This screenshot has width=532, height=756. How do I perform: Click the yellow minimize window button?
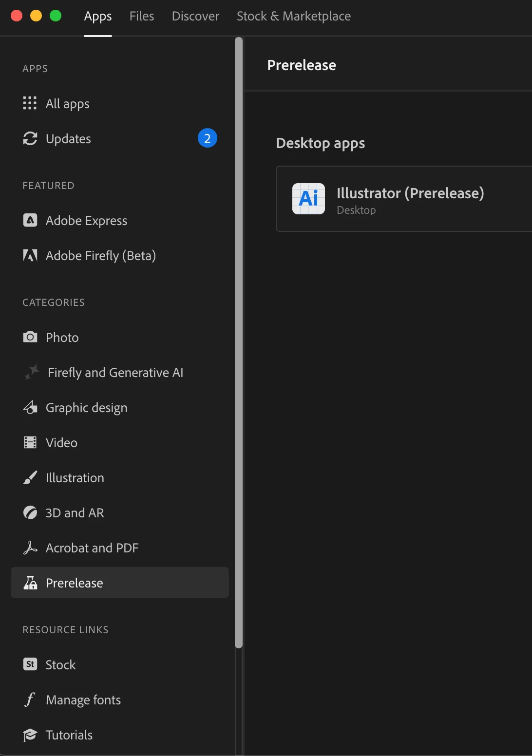point(36,16)
